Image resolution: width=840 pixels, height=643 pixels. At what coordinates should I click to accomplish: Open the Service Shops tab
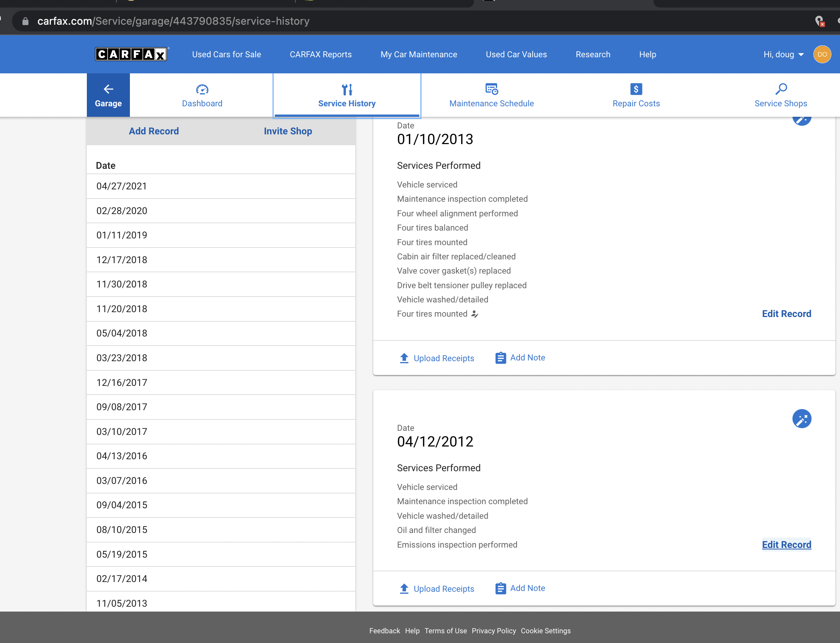tap(781, 96)
